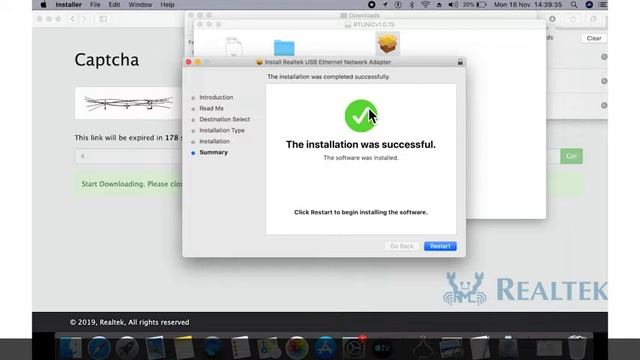Open the package installer file icon

click(387, 43)
